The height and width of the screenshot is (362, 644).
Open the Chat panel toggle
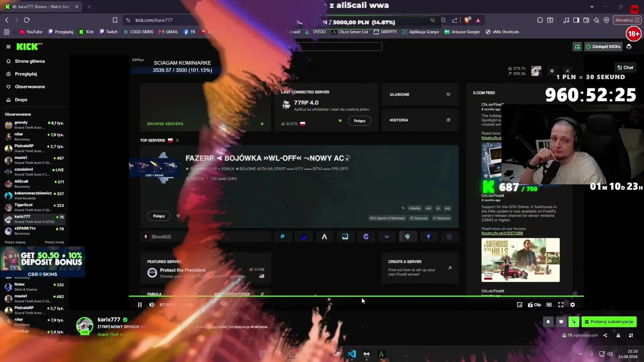click(625, 67)
